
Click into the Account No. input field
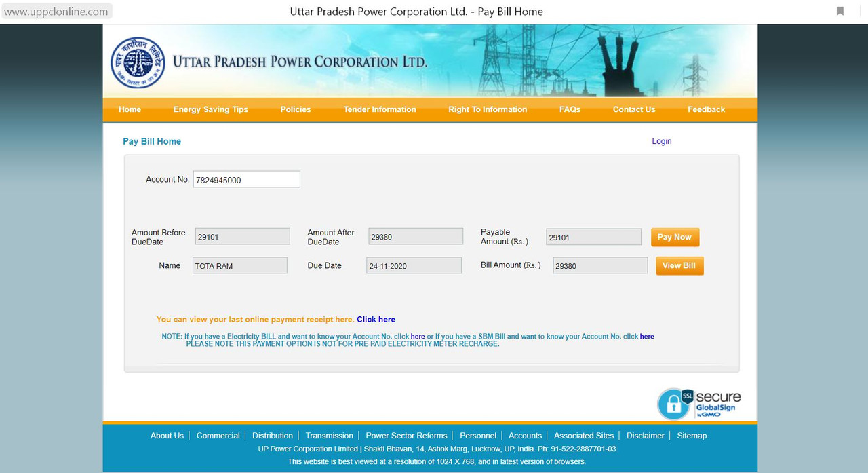[x=247, y=180]
